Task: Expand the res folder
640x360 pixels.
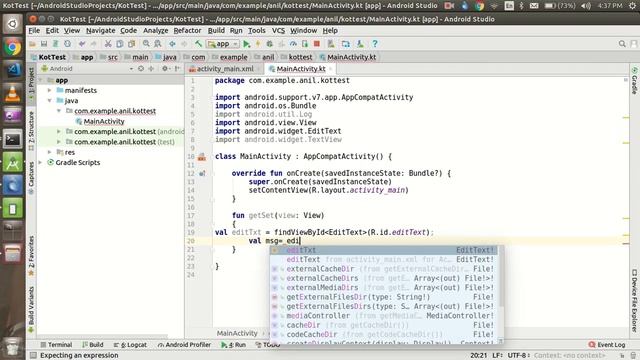Action: [x=50, y=152]
